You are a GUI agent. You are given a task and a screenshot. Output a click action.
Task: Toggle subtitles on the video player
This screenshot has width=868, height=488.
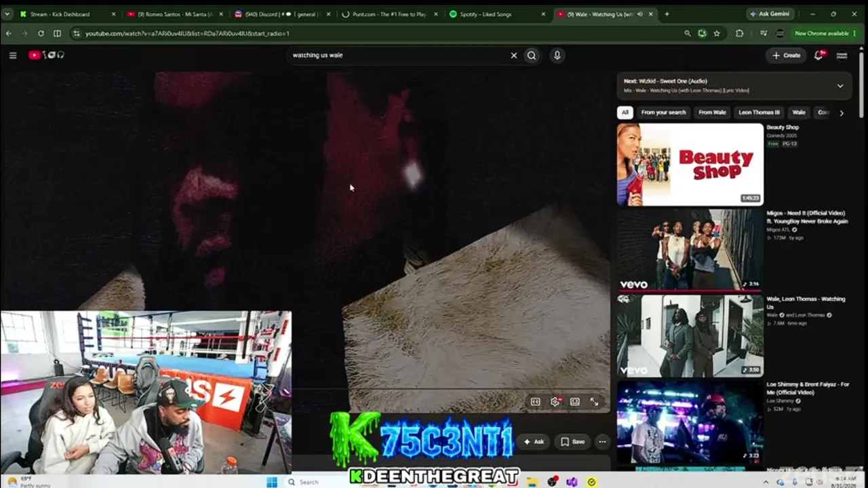[x=535, y=401]
